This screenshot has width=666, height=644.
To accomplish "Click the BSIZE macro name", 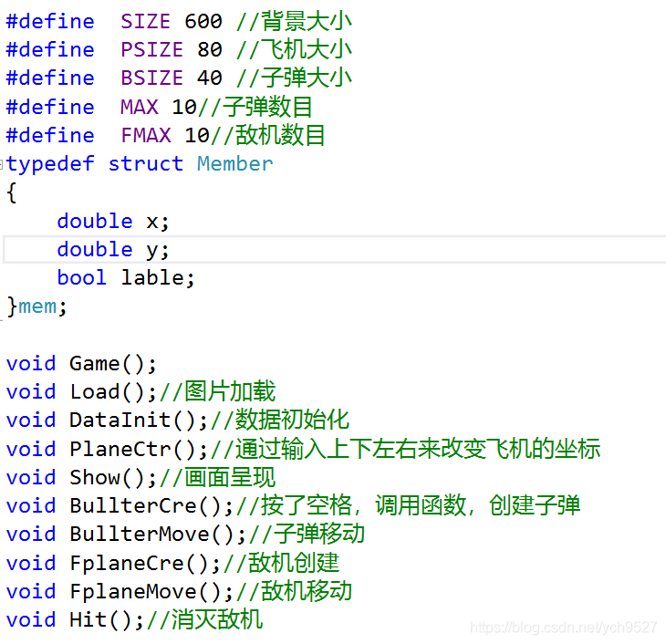I will point(151,78).
